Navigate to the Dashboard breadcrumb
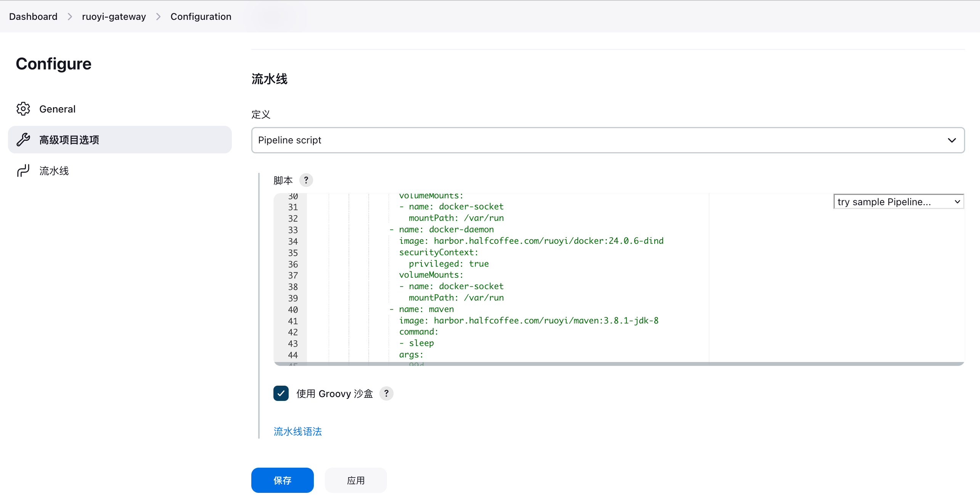 tap(33, 17)
